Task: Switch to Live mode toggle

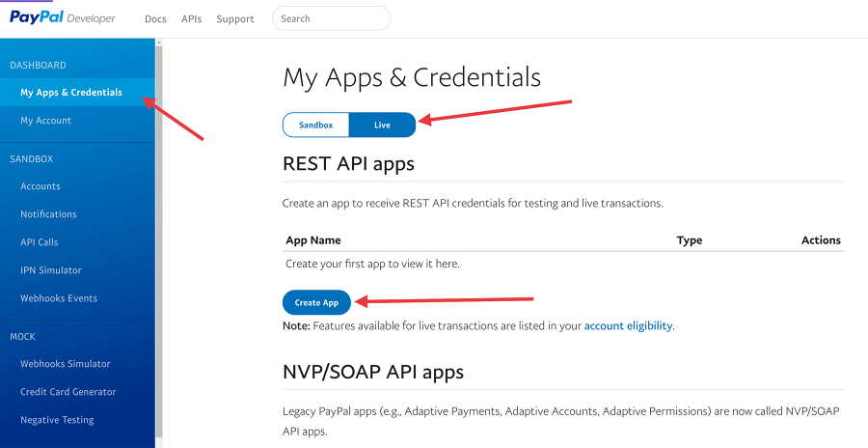Action: coord(382,125)
